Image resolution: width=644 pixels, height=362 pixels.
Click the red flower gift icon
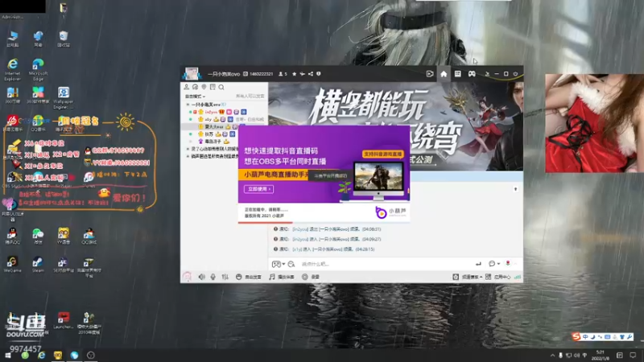(508, 264)
